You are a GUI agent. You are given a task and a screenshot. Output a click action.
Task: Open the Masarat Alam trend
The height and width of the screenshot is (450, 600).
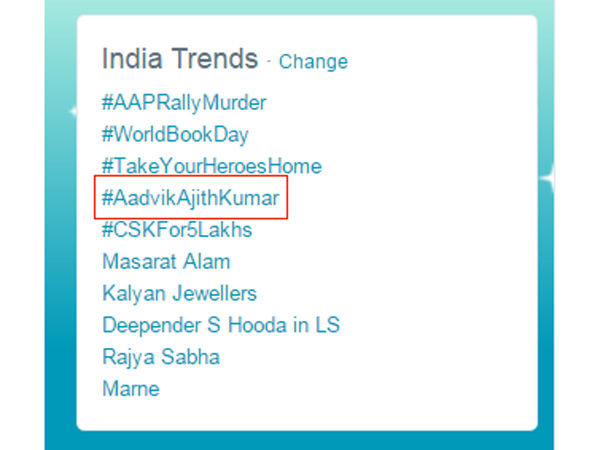tap(166, 262)
